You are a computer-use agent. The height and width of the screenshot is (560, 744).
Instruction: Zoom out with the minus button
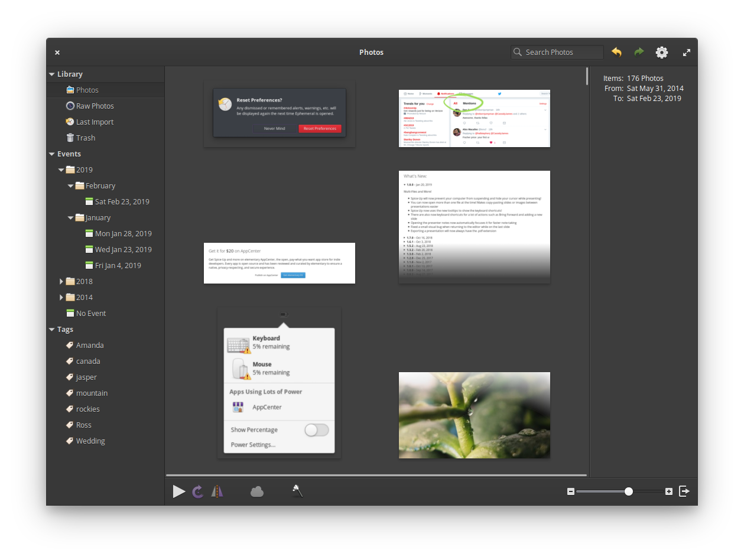point(571,491)
